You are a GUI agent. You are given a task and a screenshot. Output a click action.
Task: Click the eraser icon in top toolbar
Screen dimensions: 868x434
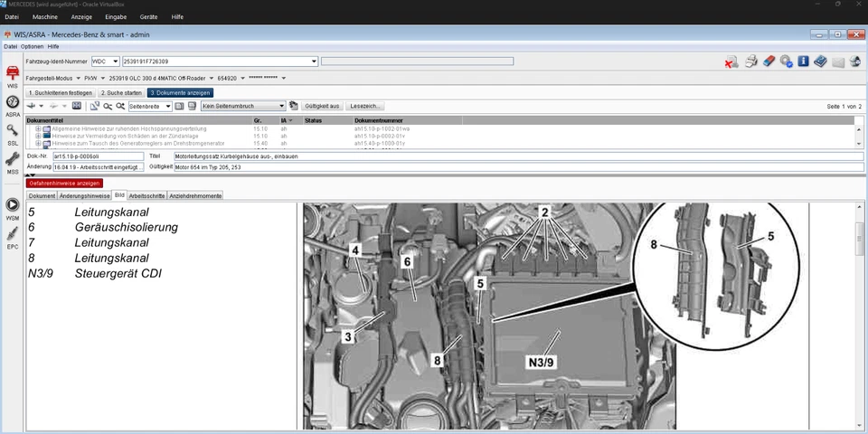tap(769, 61)
